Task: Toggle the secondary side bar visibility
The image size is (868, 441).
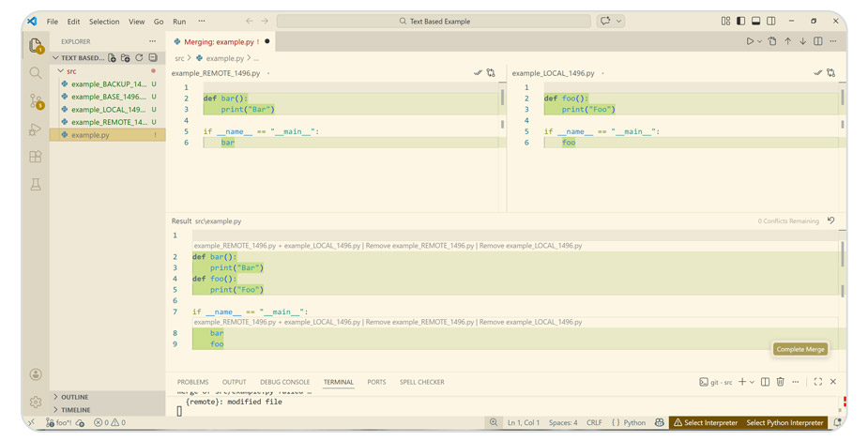Action: coord(770,21)
